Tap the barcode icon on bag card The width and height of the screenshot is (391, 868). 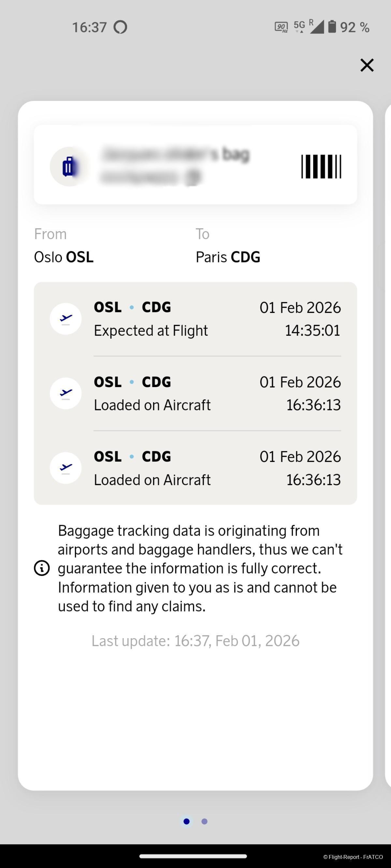pos(321,166)
